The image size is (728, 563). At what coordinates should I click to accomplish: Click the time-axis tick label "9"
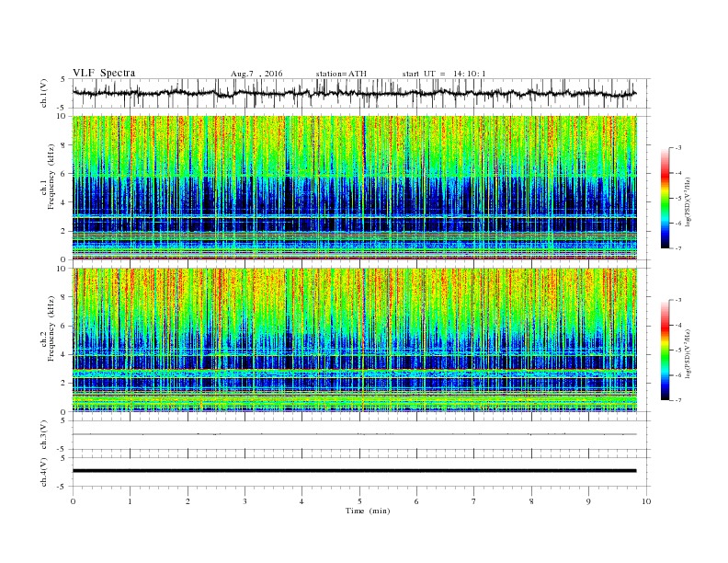588,501
